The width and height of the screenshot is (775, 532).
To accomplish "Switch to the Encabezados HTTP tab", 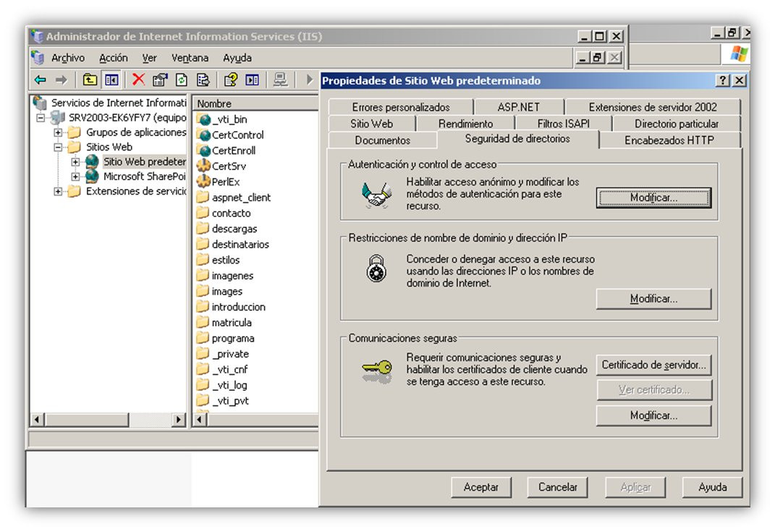I will pos(669,140).
